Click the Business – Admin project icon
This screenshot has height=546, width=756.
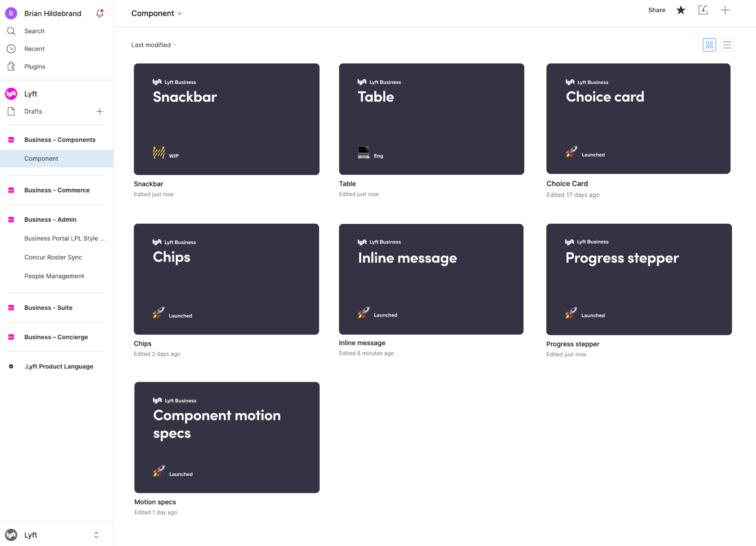click(x=11, y=220)
